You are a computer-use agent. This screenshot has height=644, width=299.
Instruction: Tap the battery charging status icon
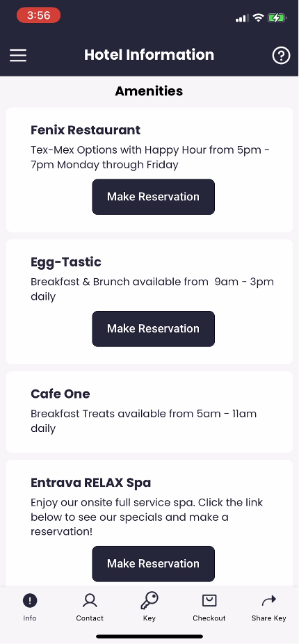click(x=277, y=17)
